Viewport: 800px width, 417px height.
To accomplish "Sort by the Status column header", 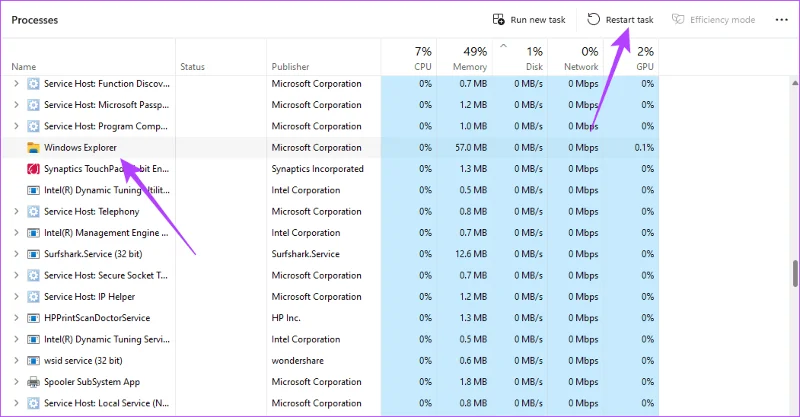I will [x=192, y=67].
